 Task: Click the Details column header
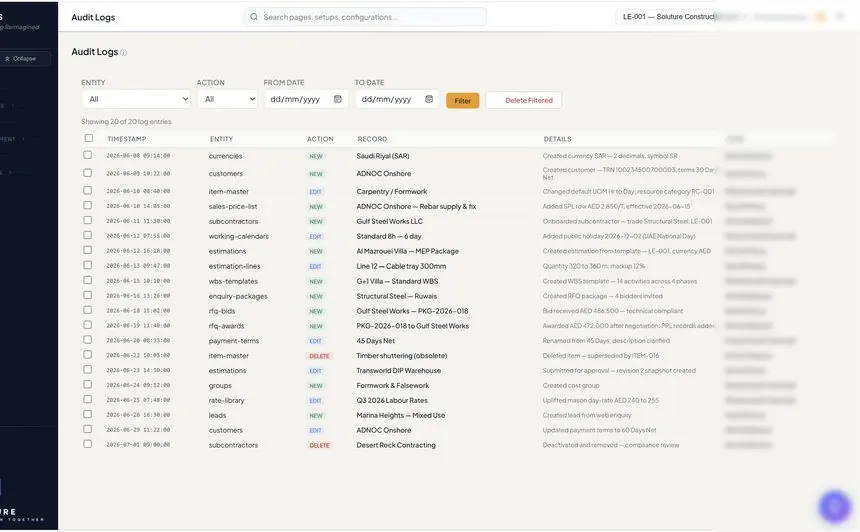pos(557,139)
